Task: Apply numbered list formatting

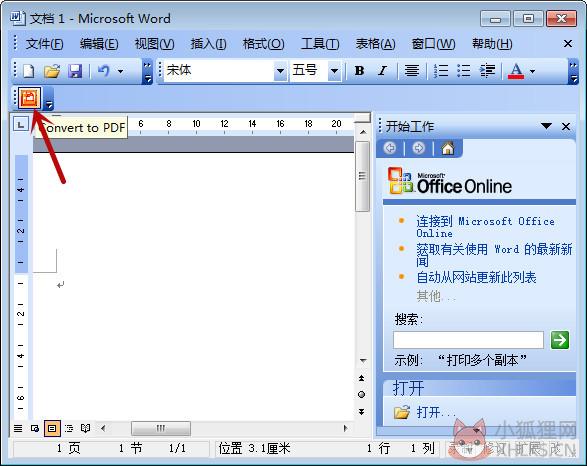Action: 441,70
